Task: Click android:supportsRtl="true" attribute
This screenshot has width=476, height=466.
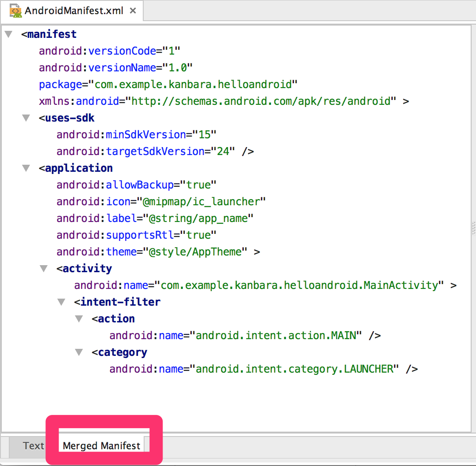Action: tap(136, 235)
